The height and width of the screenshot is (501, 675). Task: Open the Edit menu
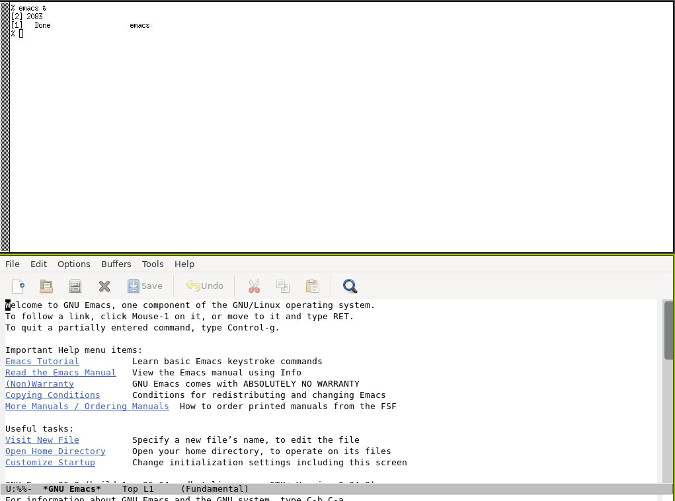click(38, 264)
